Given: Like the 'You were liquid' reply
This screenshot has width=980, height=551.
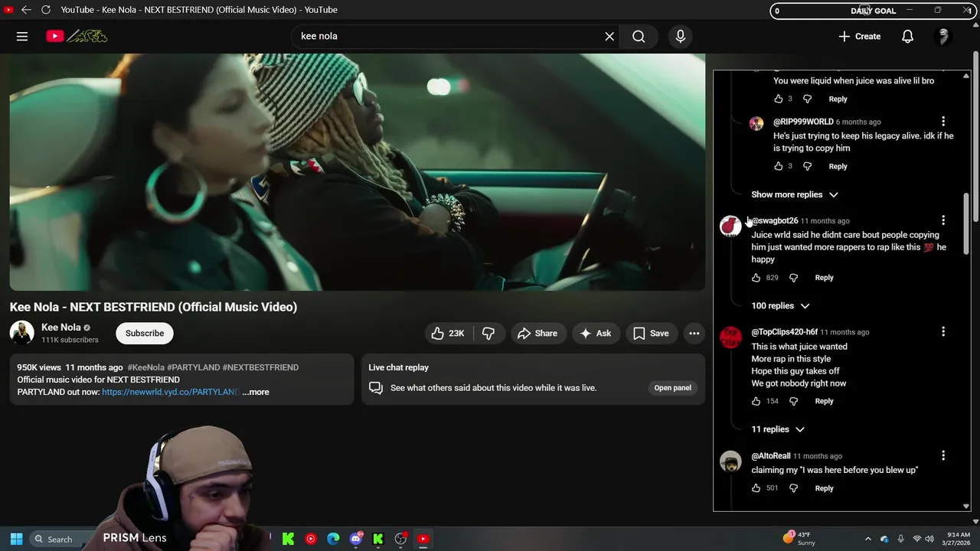Looking at the screenshot, I should click(779, 99).
